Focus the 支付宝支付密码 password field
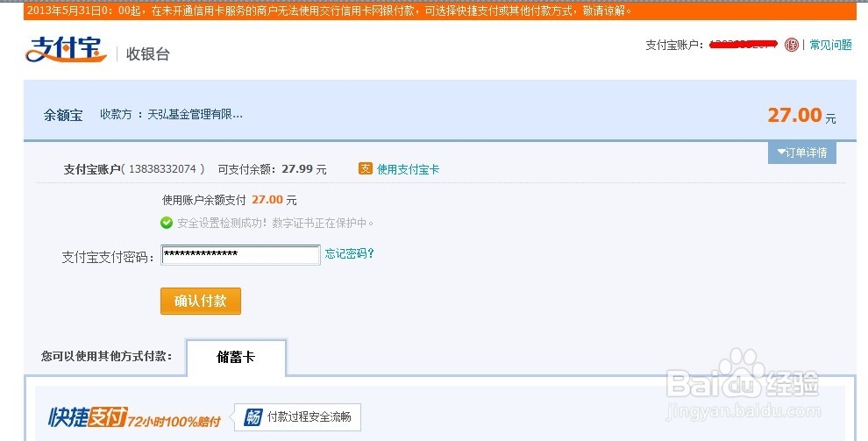Viewport: 868px width, 441px height. click(x=240, y=254)
